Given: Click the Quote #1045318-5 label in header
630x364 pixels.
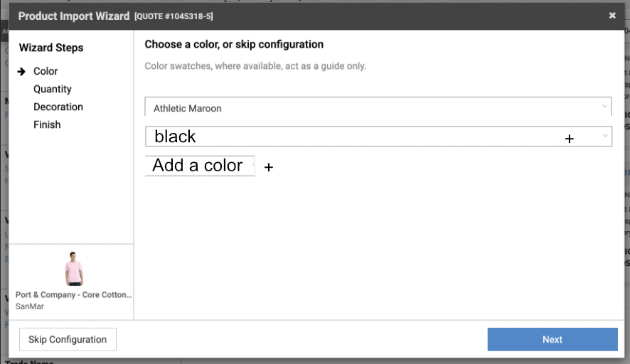Looking at the screenshot, I should coord(173,16).
